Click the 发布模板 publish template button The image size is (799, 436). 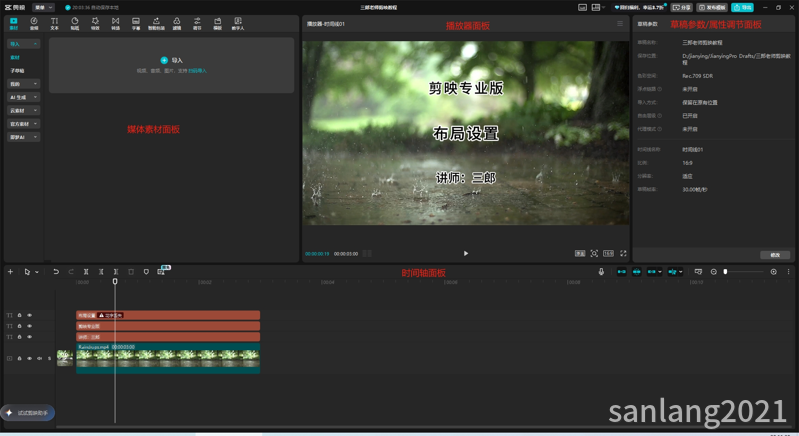click(x=712, y=8)
